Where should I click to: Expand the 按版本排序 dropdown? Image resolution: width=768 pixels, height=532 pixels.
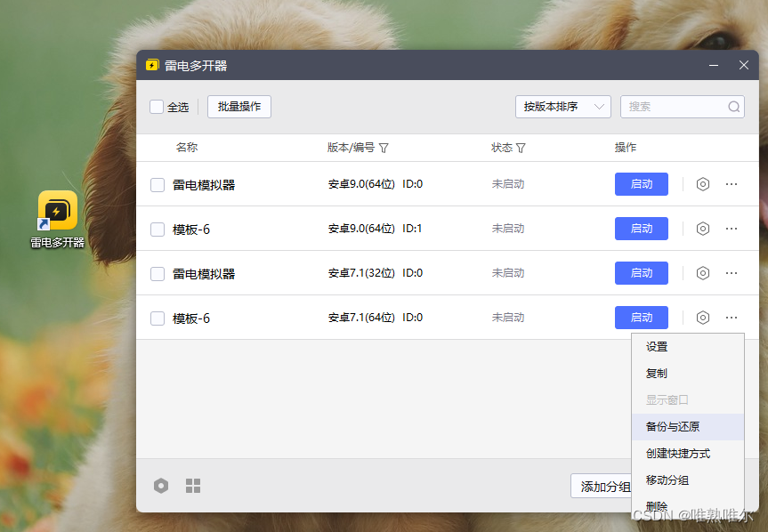coord(562,107)
